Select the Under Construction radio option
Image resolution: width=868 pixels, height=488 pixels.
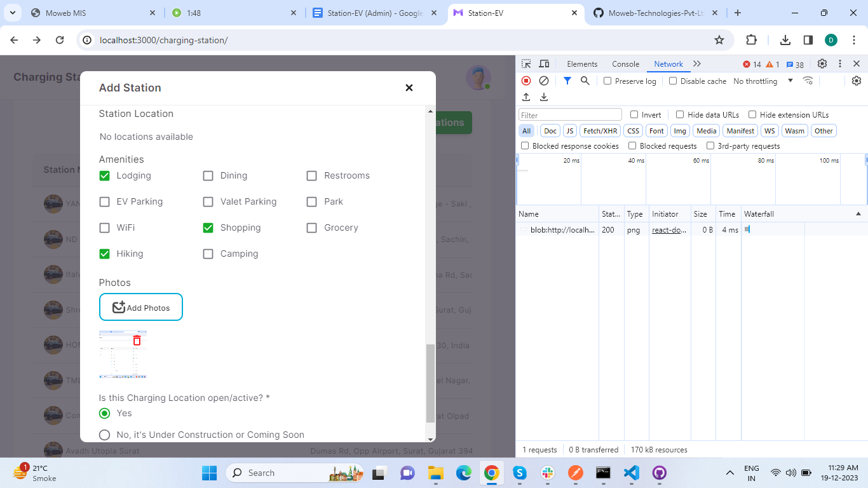pos(105,435)
